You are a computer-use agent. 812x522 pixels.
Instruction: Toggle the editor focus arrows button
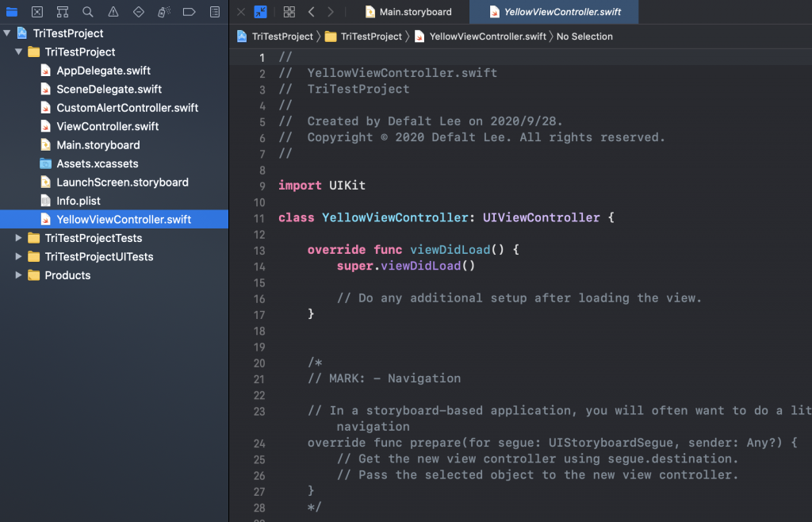(260, 11)
